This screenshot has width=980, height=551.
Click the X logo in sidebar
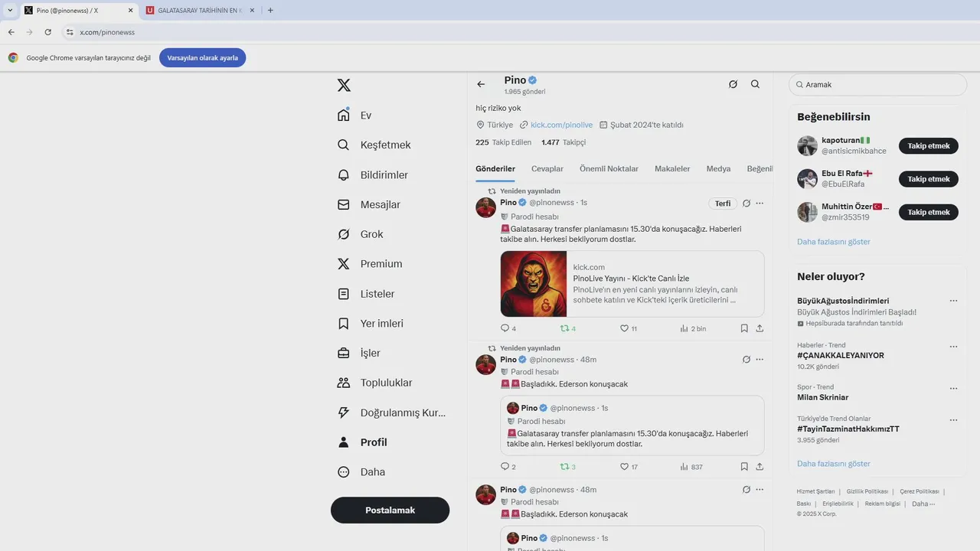click(x=344, y=85)
